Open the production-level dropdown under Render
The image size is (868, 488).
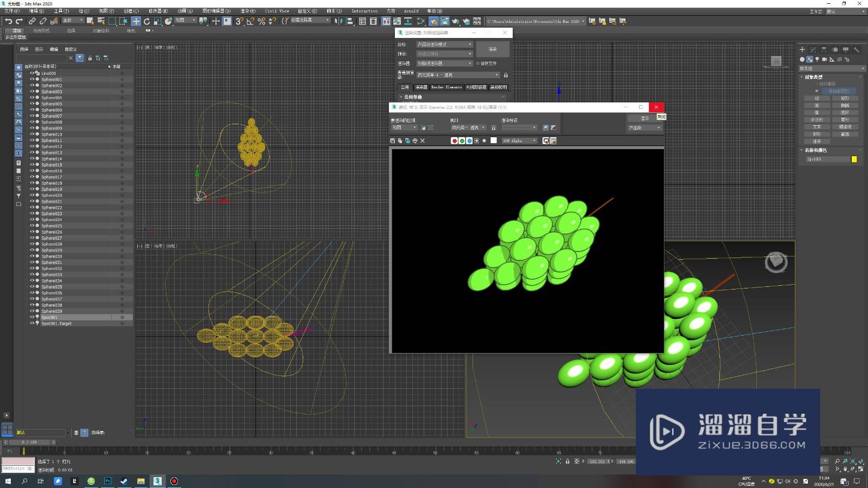click(645, 127)
